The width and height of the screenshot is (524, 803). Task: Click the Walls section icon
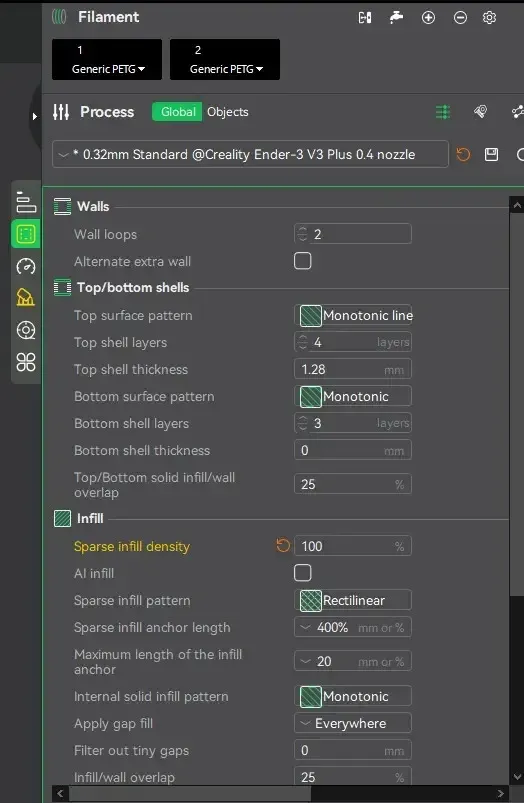[62, 207]
